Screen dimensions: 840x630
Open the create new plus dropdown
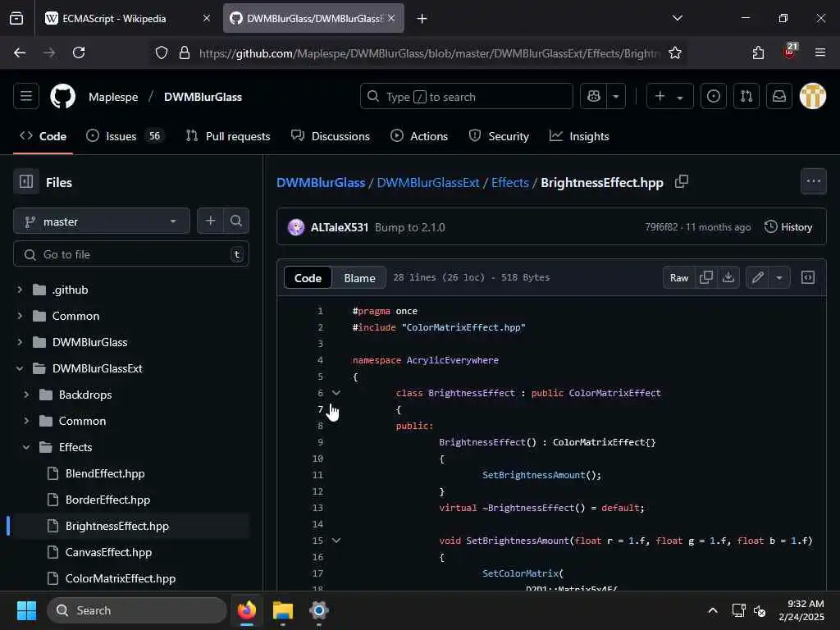point(669,97)
